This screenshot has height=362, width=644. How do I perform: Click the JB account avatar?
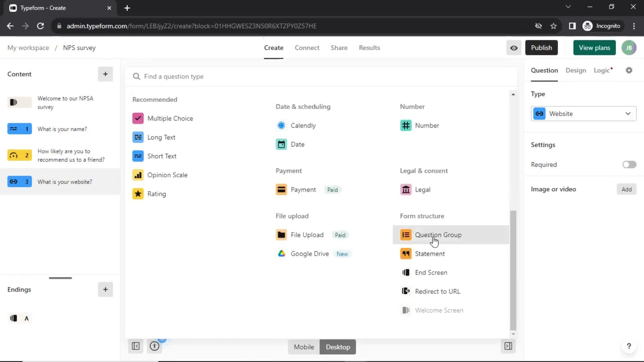click(629, 48)
